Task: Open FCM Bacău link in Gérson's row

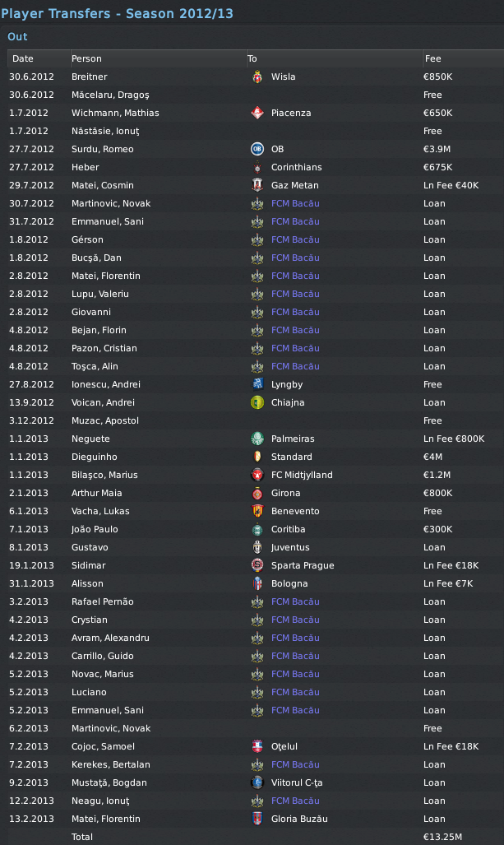Action: point(295,239)
